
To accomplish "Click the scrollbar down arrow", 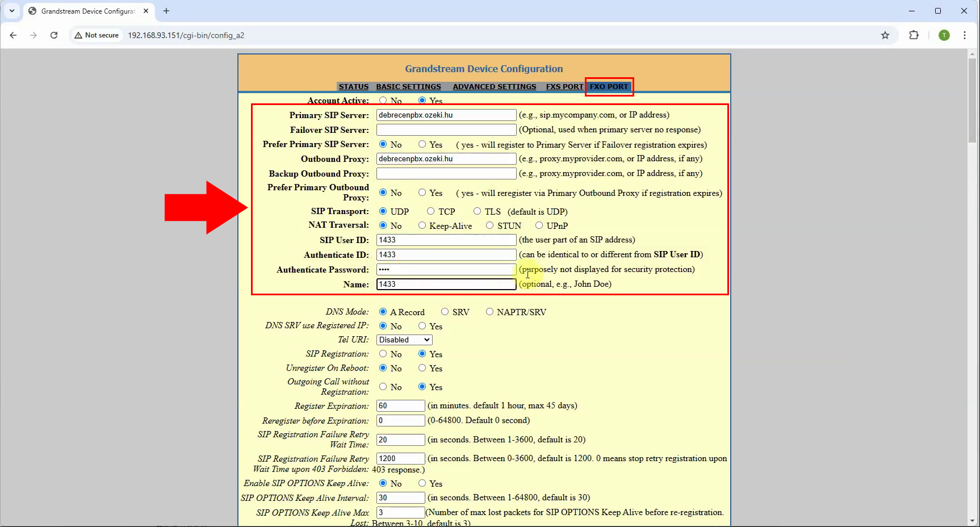I will tap(973, 521).
